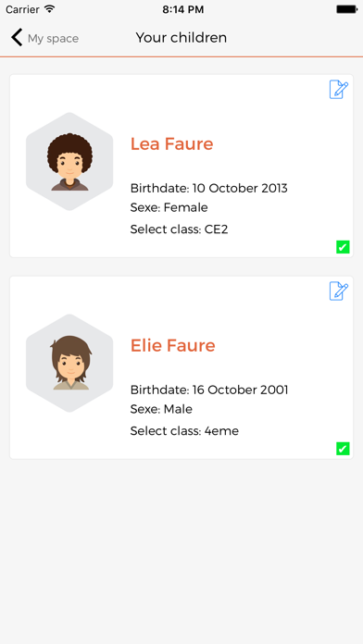Toggle the green checkbox on Lea Faure's card
363x644 pixels.
pyautogui.click(x=343, y=247)
